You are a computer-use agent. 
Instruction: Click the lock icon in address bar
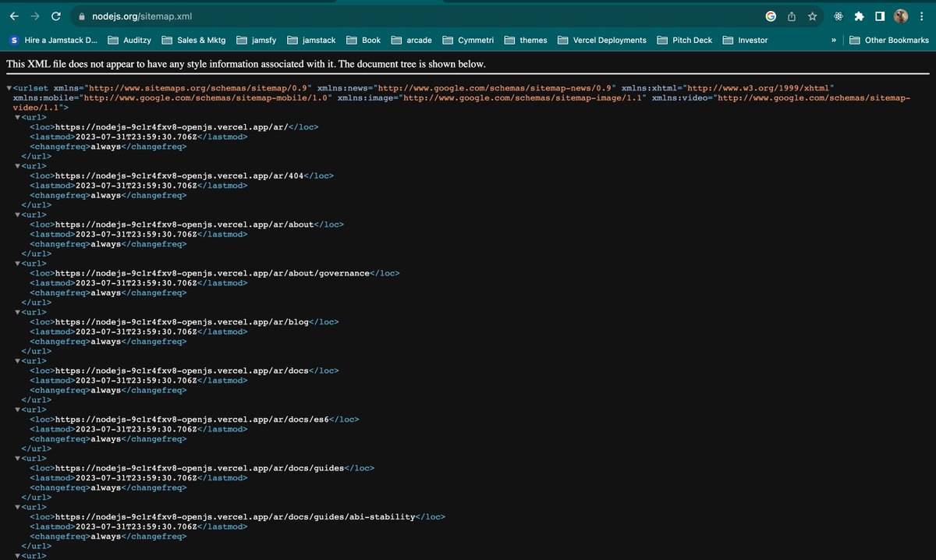(x=82, y=16)
